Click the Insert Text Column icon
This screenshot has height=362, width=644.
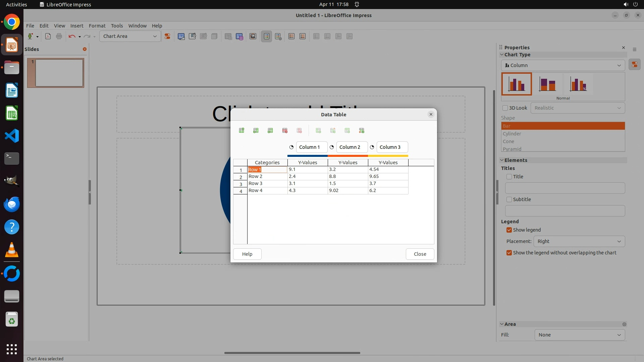point(270,130)
